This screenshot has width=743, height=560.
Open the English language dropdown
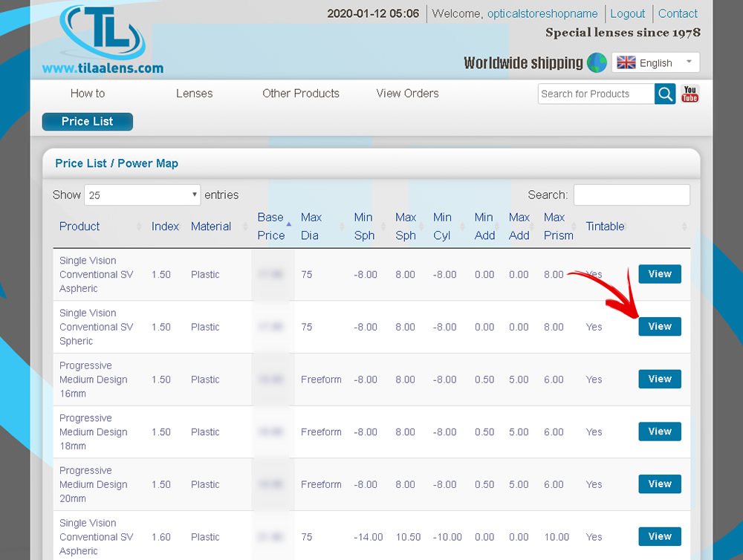655,63
